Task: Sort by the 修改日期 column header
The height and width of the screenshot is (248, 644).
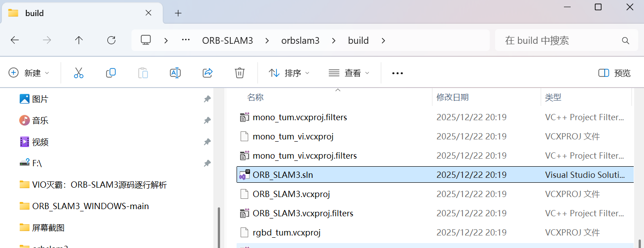Action: point(453,97)
